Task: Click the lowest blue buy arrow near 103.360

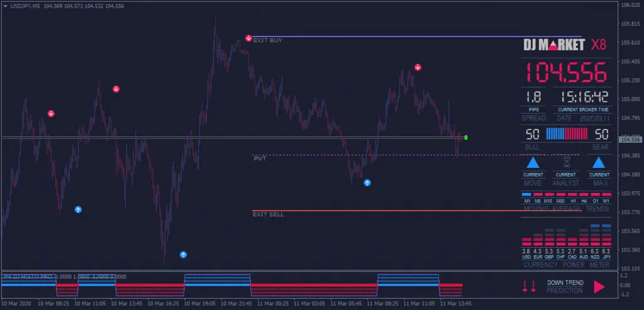Action: [183, 255]
